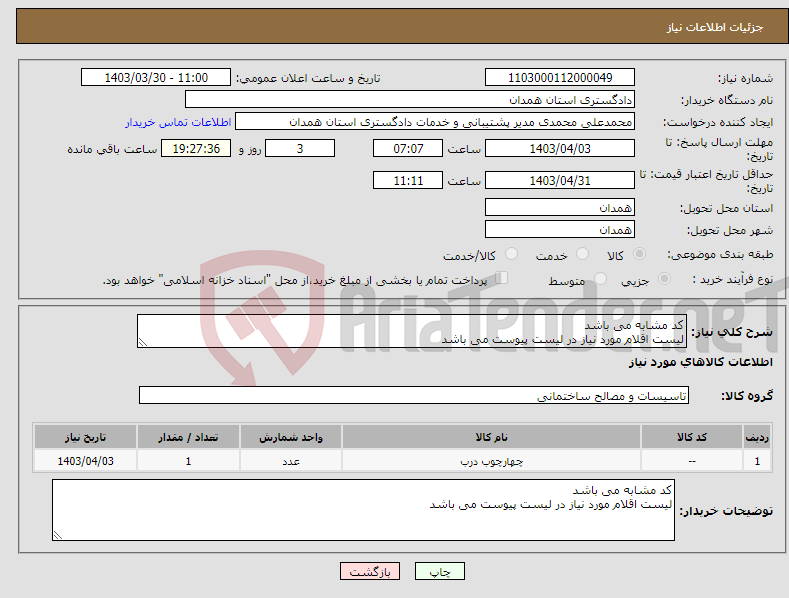Click the remaining time field 19:27:36
Image resolution: width=789 pixels, height=598 pixels.
click(196, 148)
